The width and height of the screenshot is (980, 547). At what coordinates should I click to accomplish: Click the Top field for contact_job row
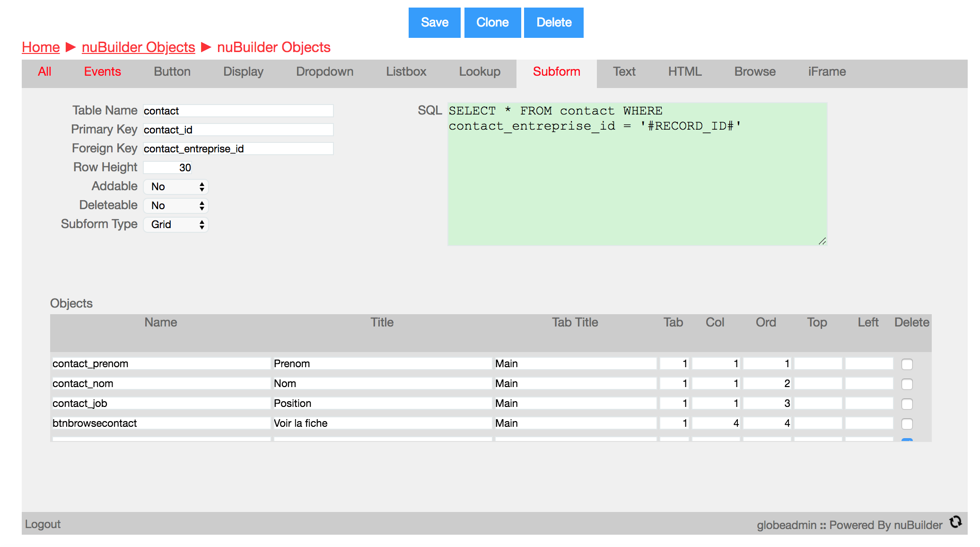pyautogui.click(x=818, y=403)
